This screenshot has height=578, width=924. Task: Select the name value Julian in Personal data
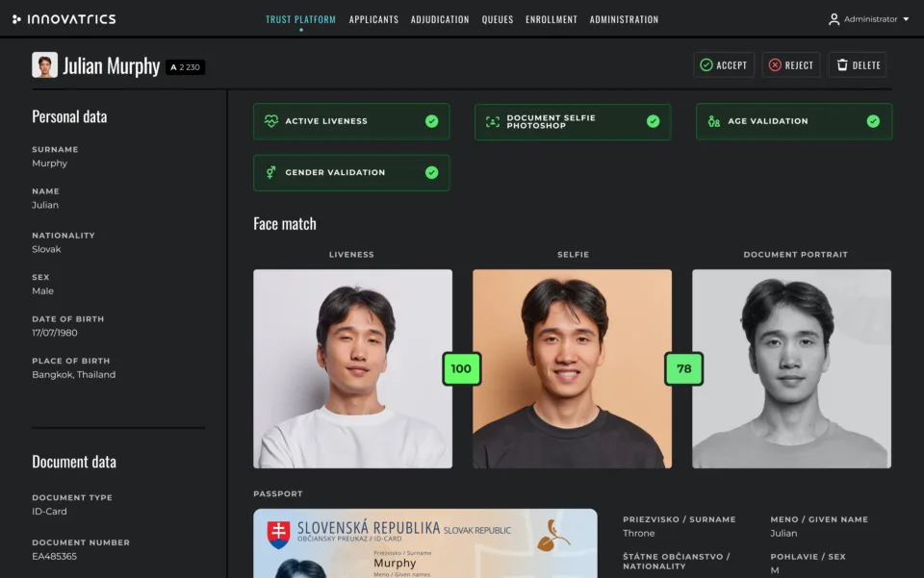[x=45, y=205]
